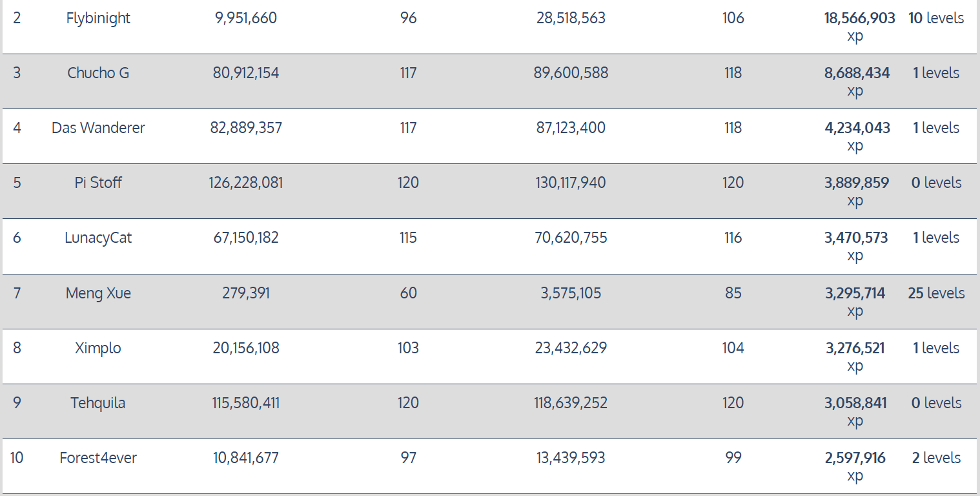Click the Tehquila player name
The width and height of the screenshot is (980, 496).
tap(98, 403)
